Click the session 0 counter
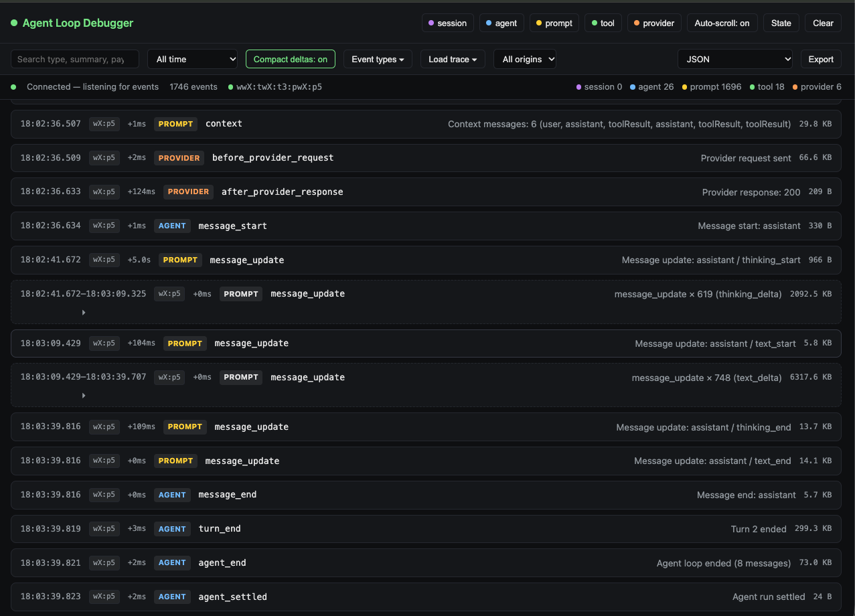The image size is (855, 616). (x=599, y=87)
